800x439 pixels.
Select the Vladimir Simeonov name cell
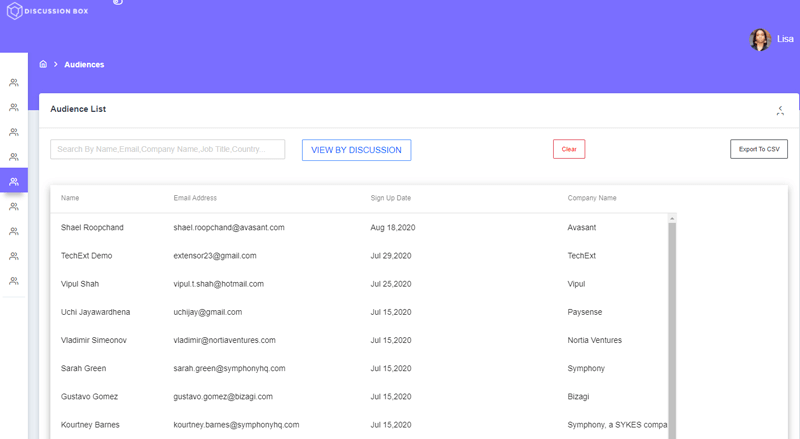[x=93, y=340]
